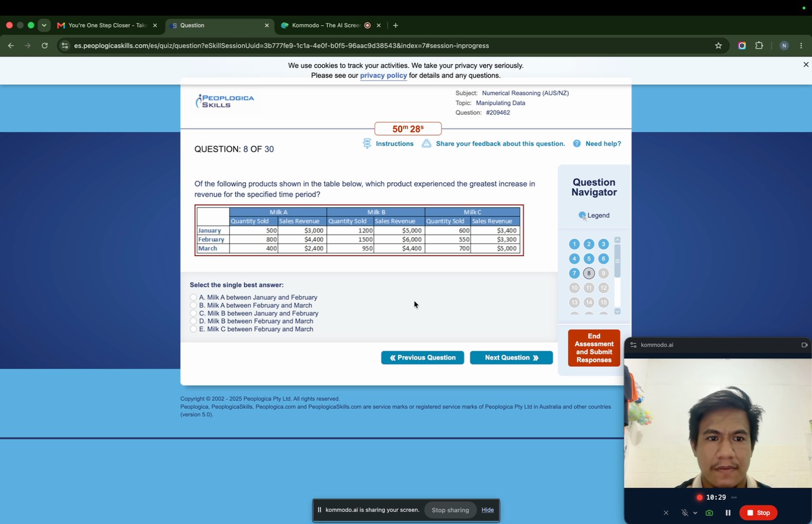Click the Question Navigator scrollbar thumb
Screen dimensions: 812x524
coord(617,261)
